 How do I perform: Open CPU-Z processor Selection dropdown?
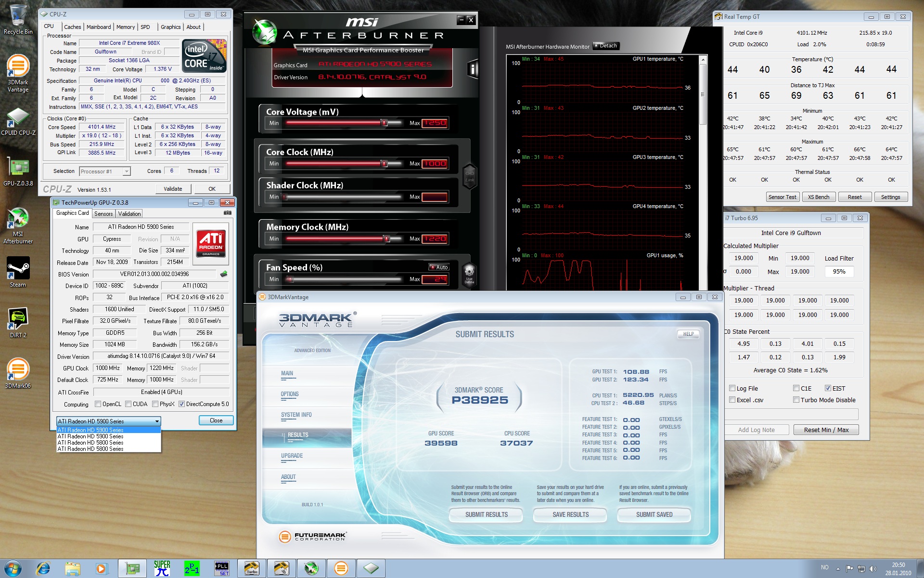pyautogui.click(x=105, y=171)
